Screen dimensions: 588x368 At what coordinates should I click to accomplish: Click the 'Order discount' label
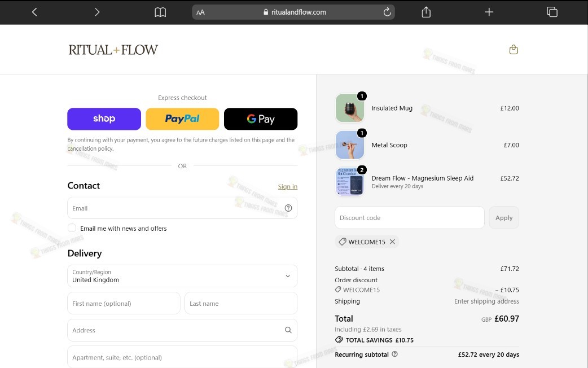click(x=356, y=280)
